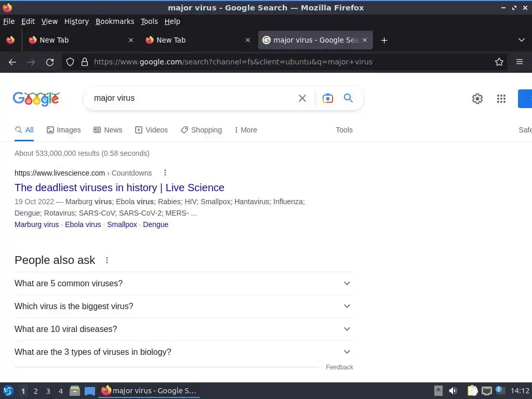The image size is (532, 399).
Task: Open the History menu
Action: point(76,21)
